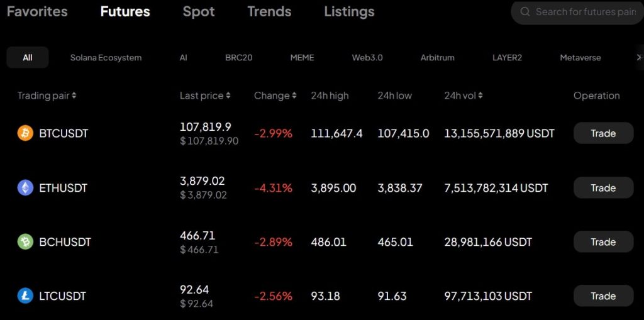
Task: Click the Ethereum coin icon
Action: [25, 187]
